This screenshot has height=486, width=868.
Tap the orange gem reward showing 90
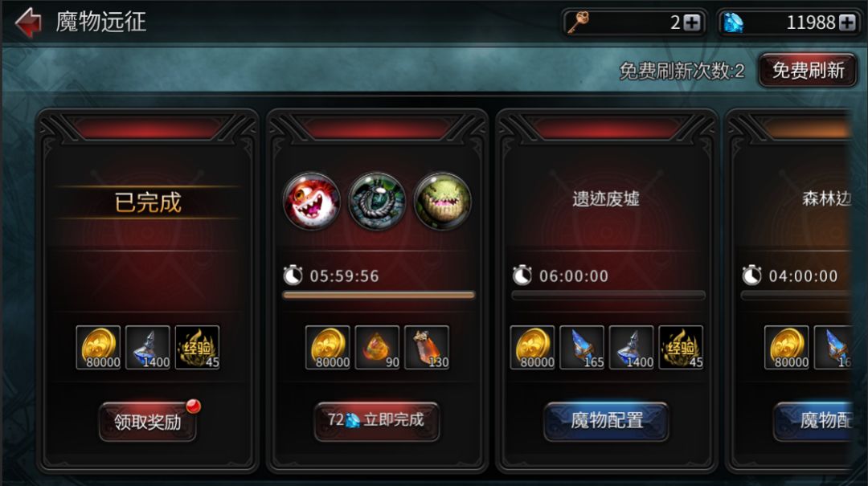377,348
